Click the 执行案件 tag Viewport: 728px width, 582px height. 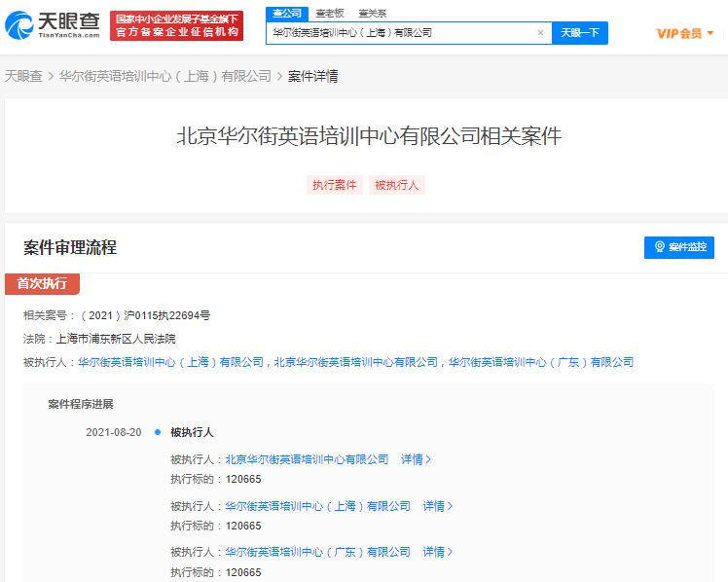click(x=335, y=185)
